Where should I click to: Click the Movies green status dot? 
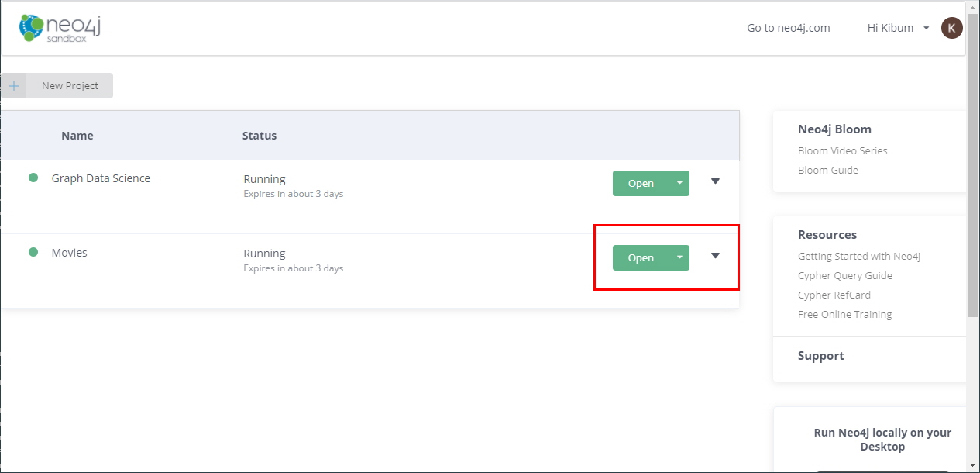33,252
